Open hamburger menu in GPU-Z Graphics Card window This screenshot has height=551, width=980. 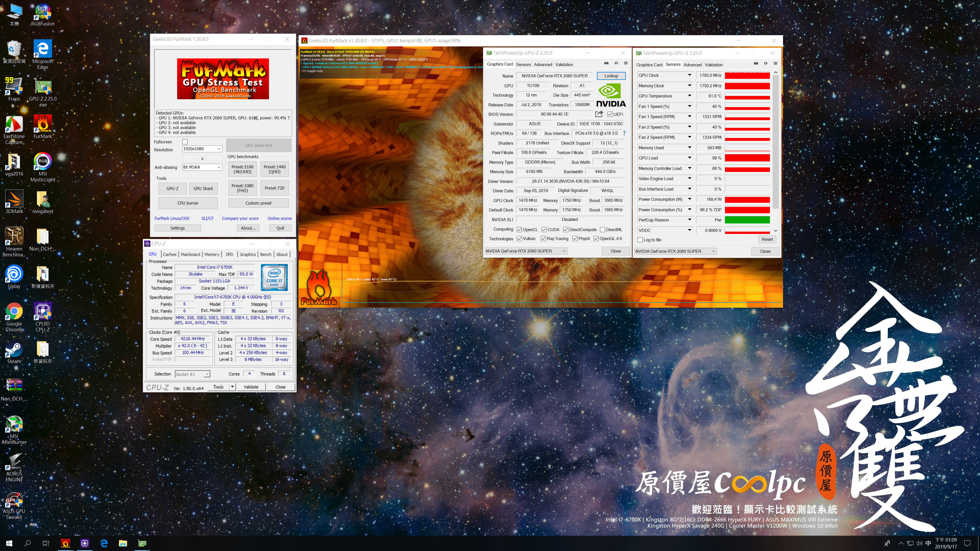[x=626, y=64]
